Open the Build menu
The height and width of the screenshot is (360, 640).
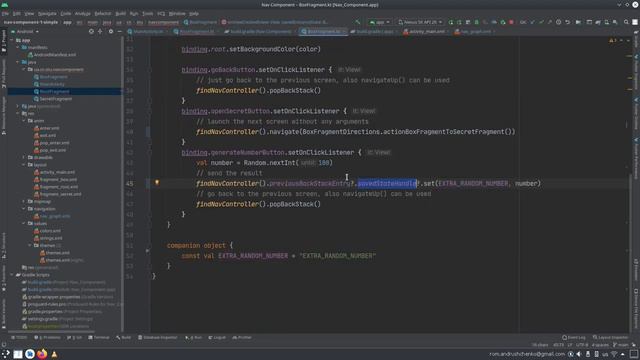point(120,13)
